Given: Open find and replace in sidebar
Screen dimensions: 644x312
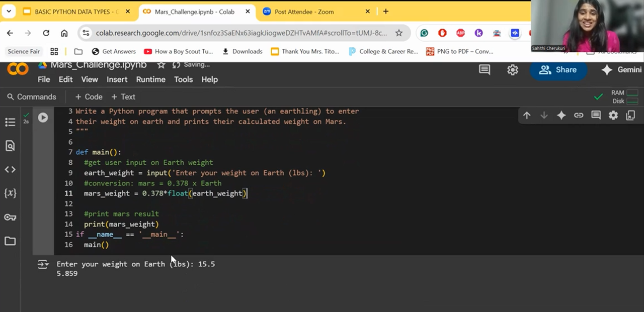Looking at the screenshot, I should pos(10,146).
